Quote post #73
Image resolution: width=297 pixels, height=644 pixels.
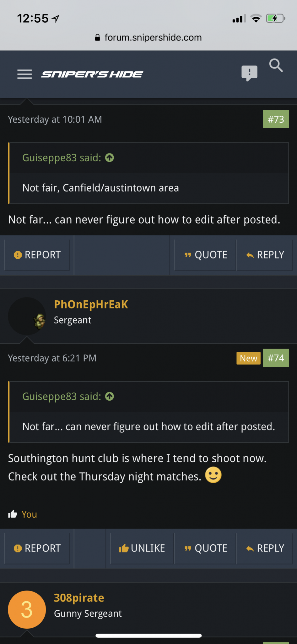coord(205,255)
